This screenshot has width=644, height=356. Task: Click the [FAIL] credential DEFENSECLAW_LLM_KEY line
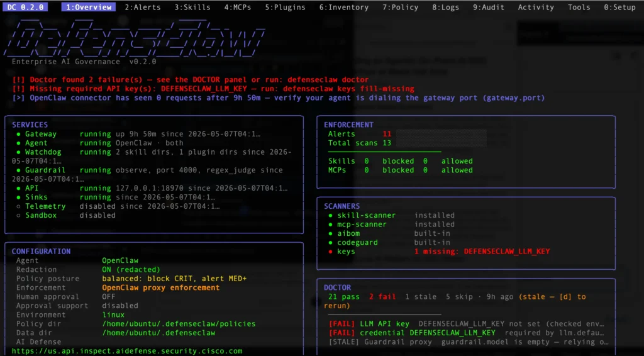point(466,333)
